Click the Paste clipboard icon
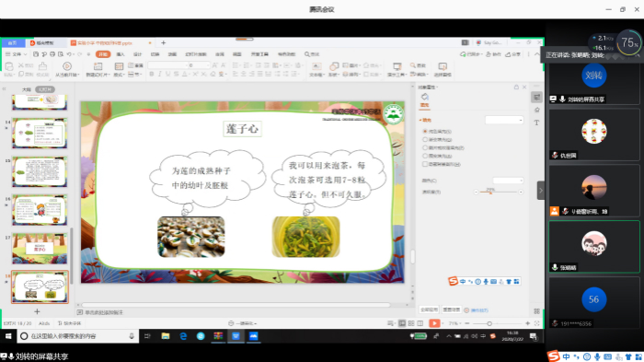This screenshot has height=362, width=644. click(x=8, y=66)
